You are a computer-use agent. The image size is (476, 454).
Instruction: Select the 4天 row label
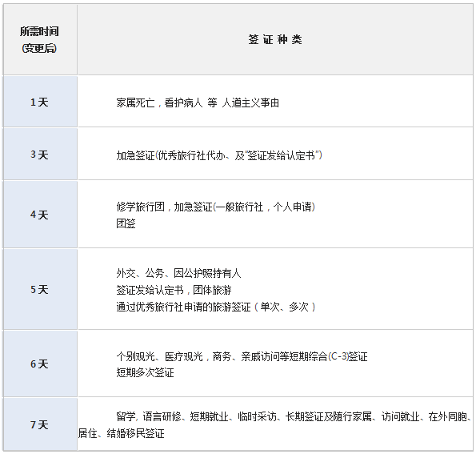(39, 215)
